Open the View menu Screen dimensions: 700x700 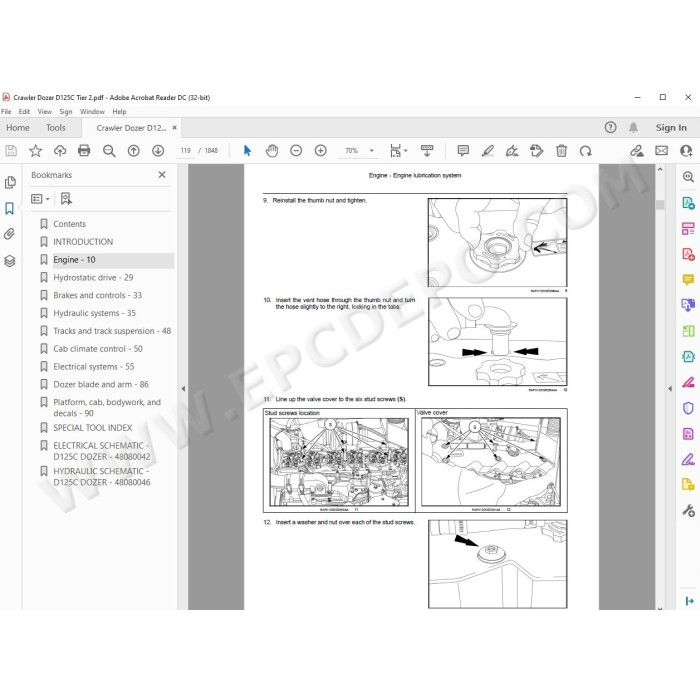[x=44, y=112]
